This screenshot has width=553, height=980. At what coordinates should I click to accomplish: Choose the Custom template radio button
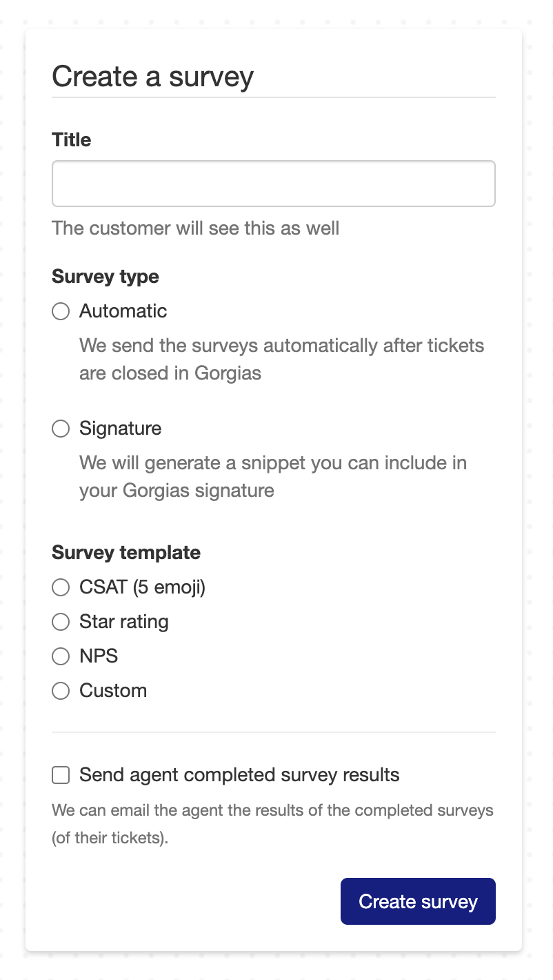[61, 691]
